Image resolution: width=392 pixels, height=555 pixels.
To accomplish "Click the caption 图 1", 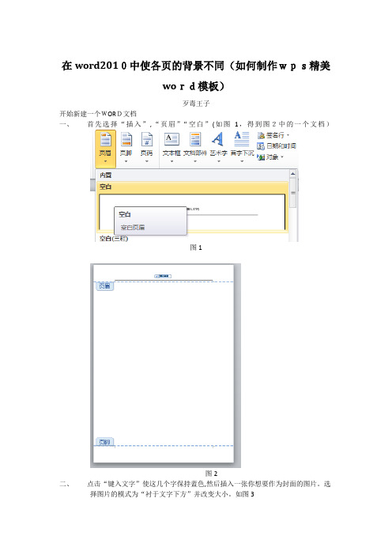I will point(196,247).
